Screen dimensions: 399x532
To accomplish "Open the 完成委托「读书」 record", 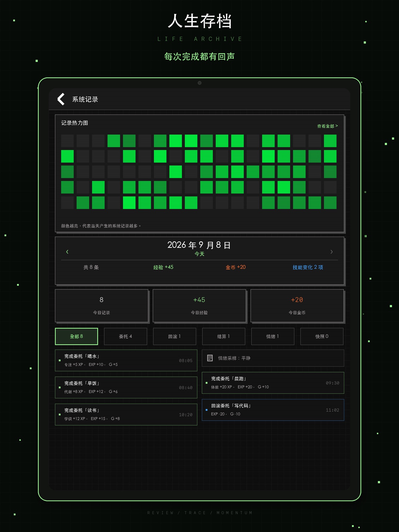I will click(x=126, y=414).
